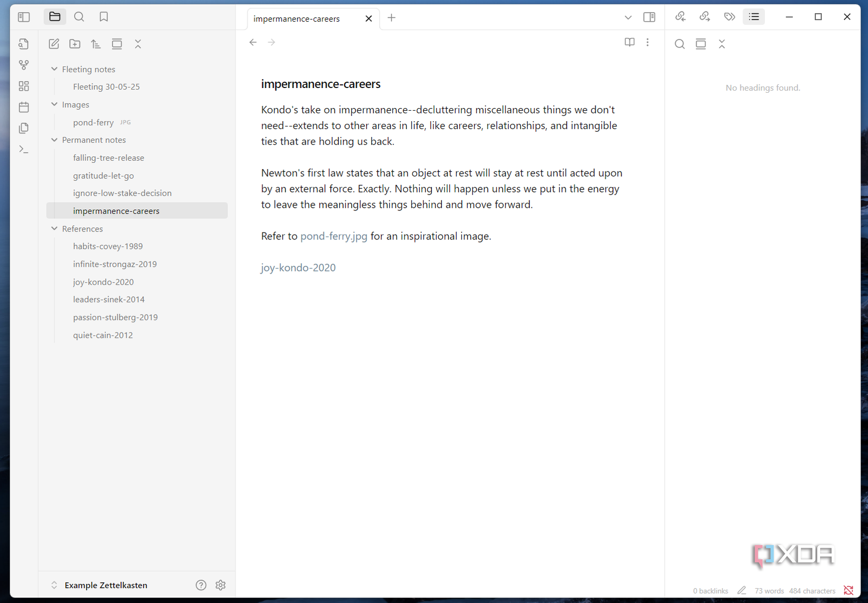
Task: Open the note options three-dot menu
Action: click(647, 42)
